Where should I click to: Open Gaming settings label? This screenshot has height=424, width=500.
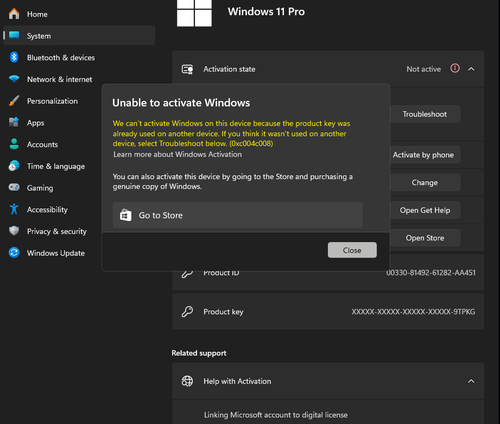(x=40, y=188)
